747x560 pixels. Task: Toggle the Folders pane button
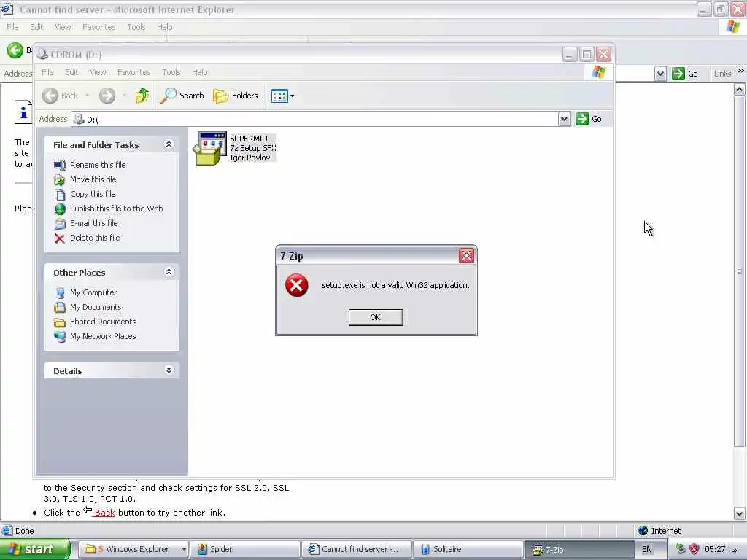[236, 96]
